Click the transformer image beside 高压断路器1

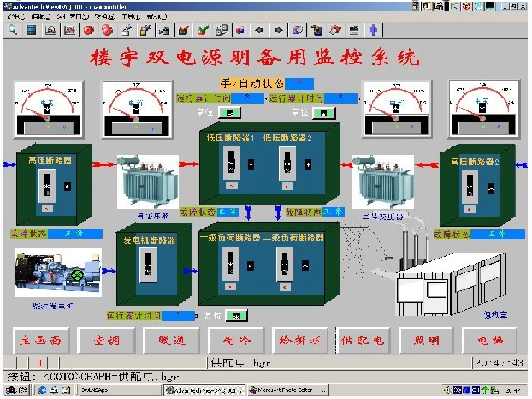point(147,180)
